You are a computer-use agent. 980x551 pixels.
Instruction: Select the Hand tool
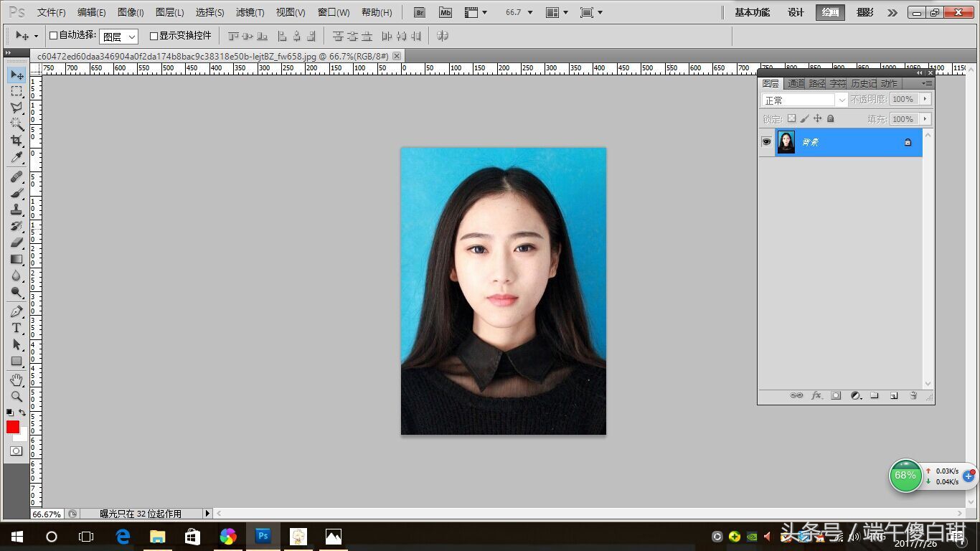(17, 380)
